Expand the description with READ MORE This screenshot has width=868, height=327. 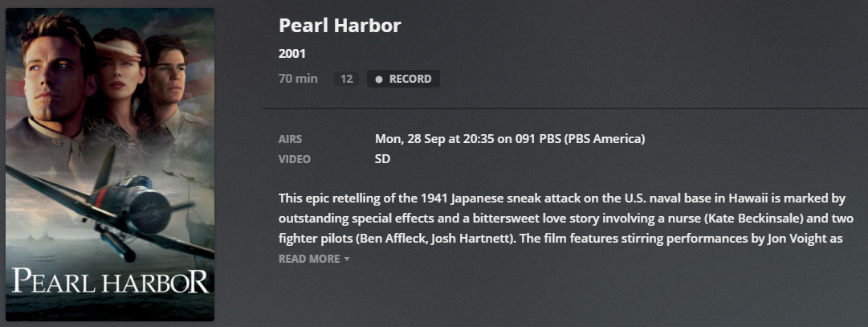[309, 259]
